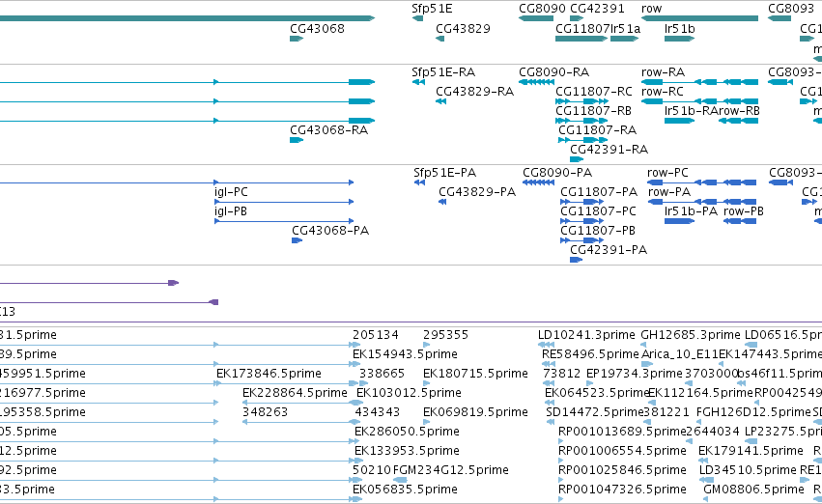Viewport: 822px width, 504px height.
Task: Open the Sfp51E-RA transcript label
Action: pos(443,72)
